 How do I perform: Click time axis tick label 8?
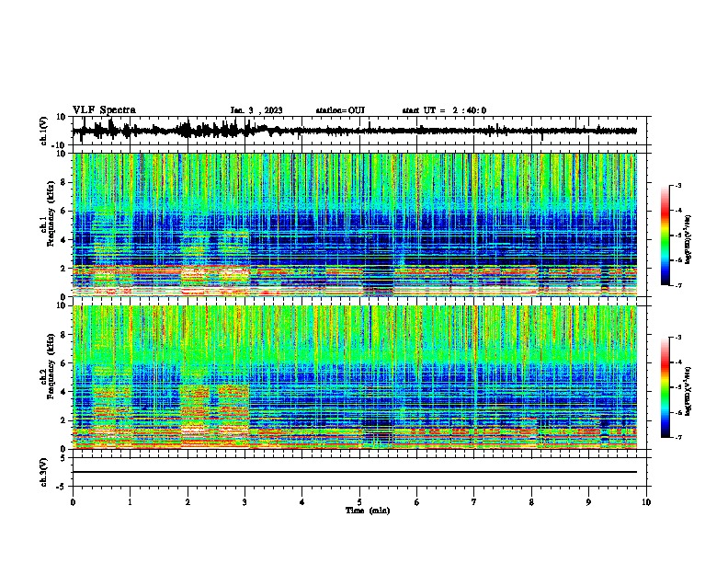tap(531, 502)
